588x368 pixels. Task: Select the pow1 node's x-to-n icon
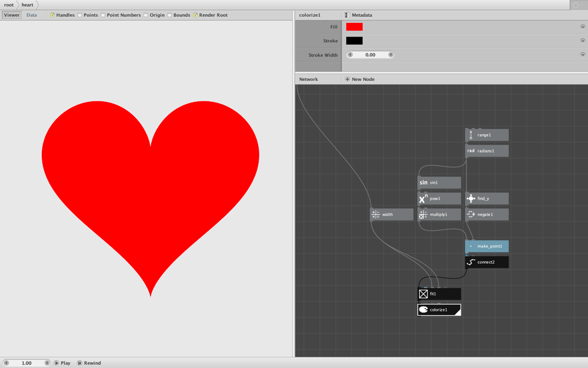(423, 198)
